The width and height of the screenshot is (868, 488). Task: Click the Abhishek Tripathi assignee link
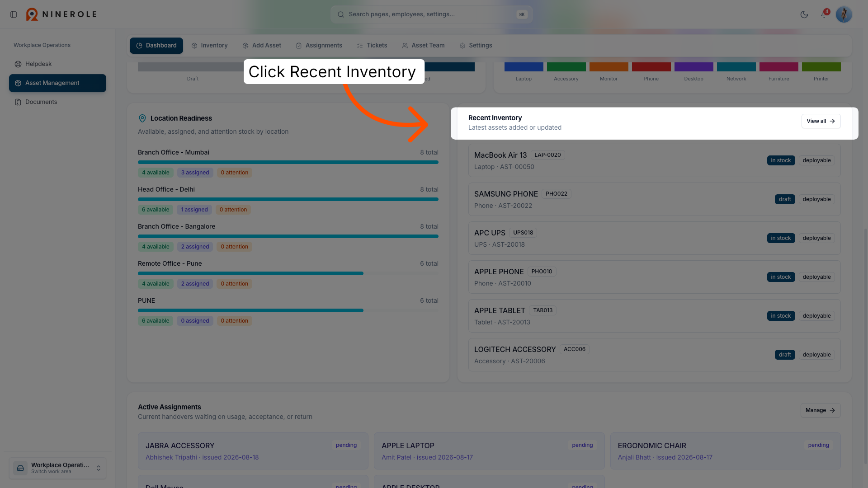point(171,457)
